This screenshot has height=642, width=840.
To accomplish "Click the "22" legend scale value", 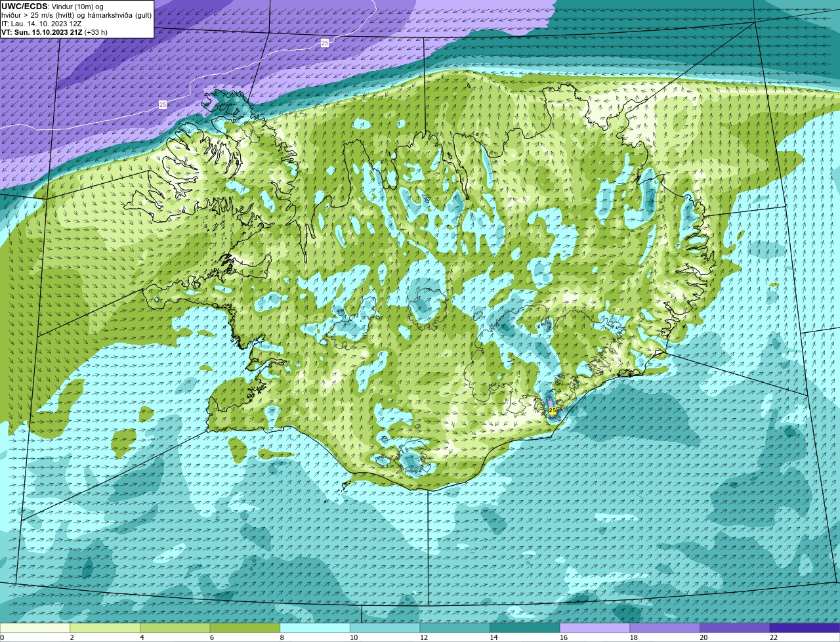I will 774,637.
